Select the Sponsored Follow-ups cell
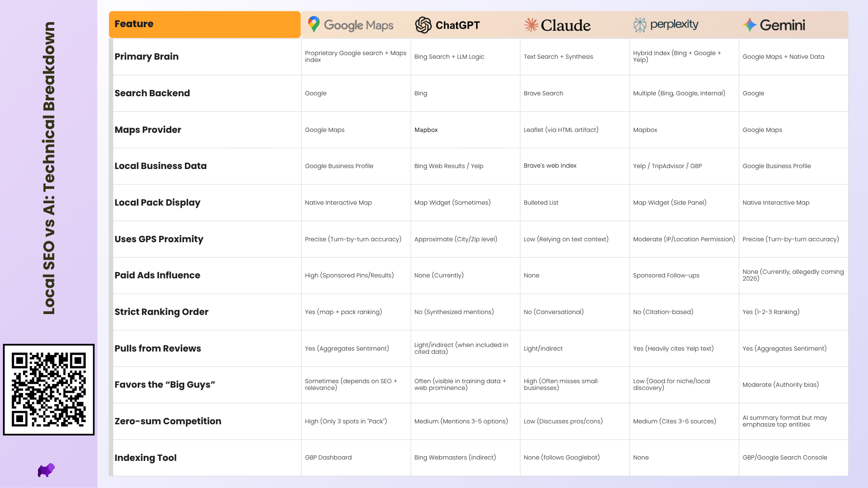Screen dimensions: 868x488 pyautogui.click(x=666, y=275)
